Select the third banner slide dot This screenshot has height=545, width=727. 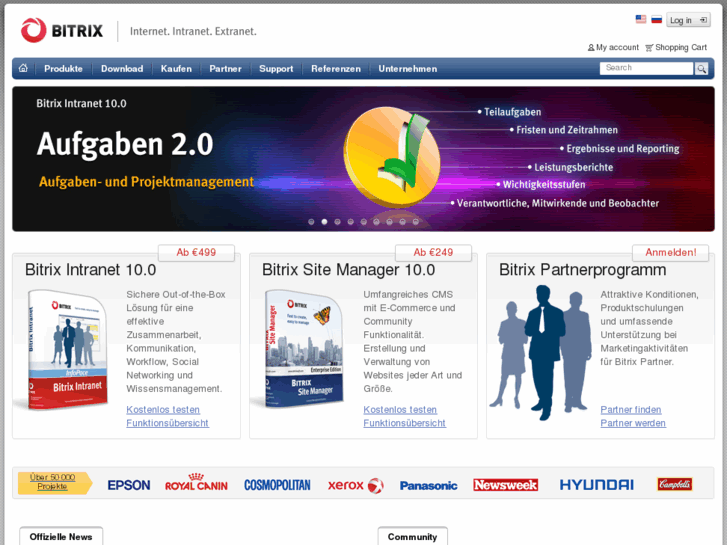click(x=338, y=222)
